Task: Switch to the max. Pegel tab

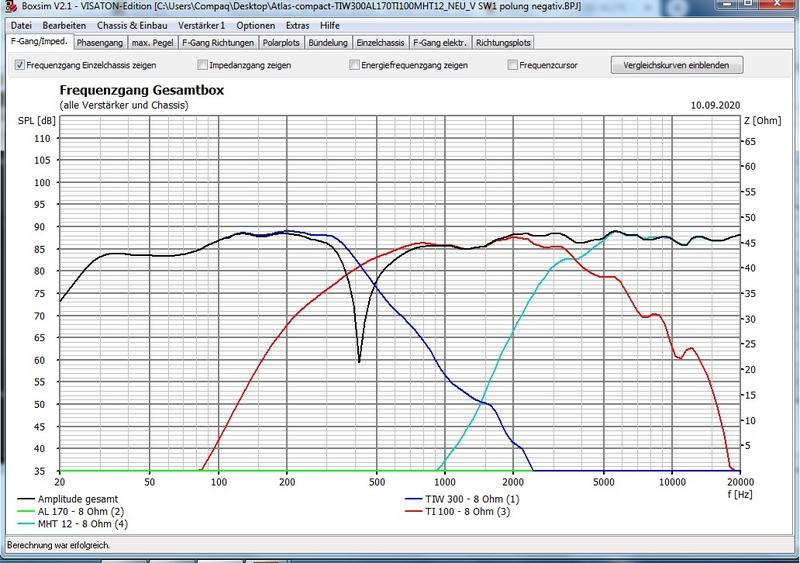Action: click(153, 43)
